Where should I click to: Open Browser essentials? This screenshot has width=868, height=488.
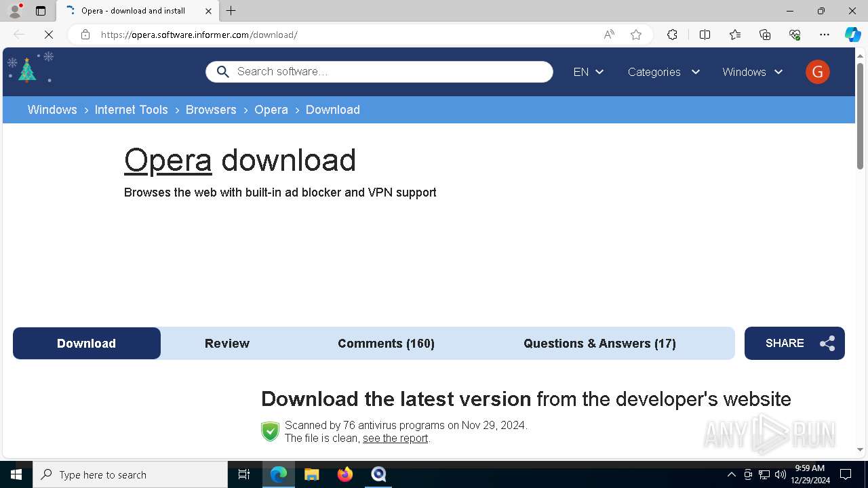click(795, 35)
